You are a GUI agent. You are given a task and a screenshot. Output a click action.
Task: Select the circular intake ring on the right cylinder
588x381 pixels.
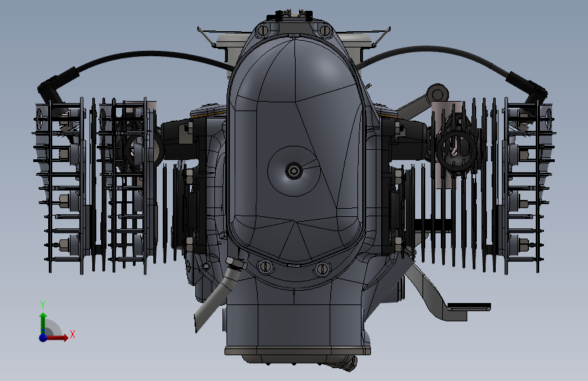456,150
